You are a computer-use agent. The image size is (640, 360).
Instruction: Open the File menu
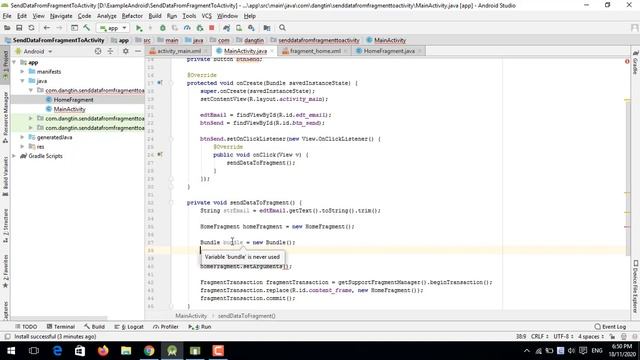7,16
